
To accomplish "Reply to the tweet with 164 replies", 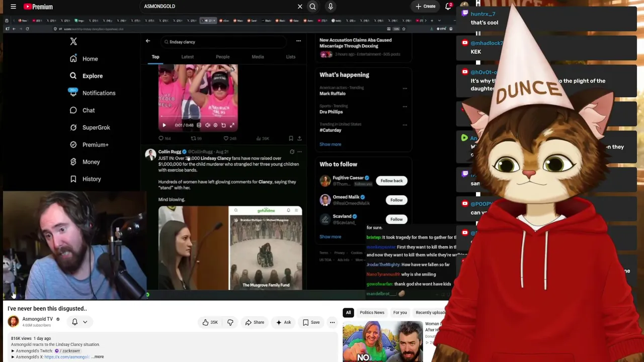I will click(165, 138).
